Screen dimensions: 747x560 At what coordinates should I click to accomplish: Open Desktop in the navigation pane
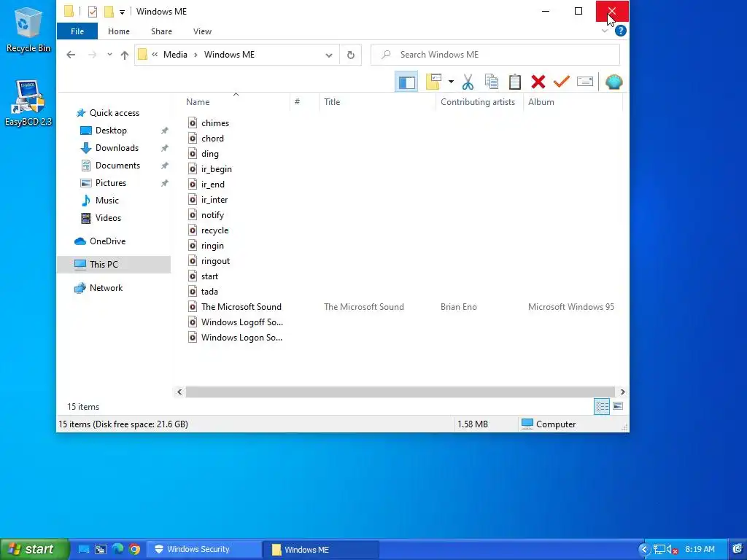click(x=111, y=131)
